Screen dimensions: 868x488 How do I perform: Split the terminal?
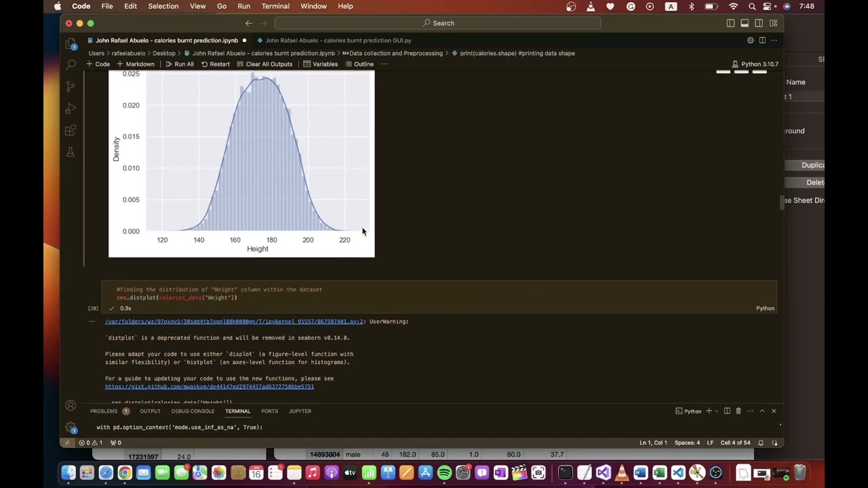coord(727,411)
